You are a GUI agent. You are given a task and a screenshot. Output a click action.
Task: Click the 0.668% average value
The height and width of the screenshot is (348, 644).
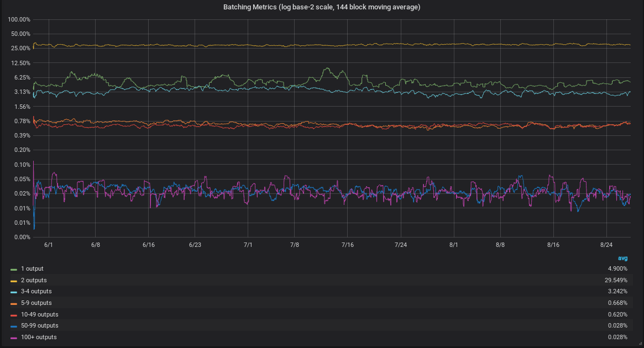617,303
